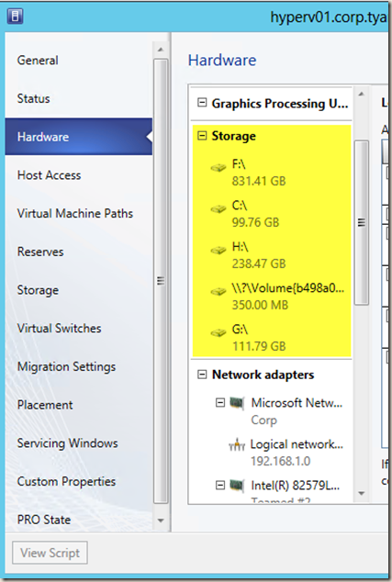The image size is (392, 582).
Task: Click the View Script button
Action: pos(50,553)
